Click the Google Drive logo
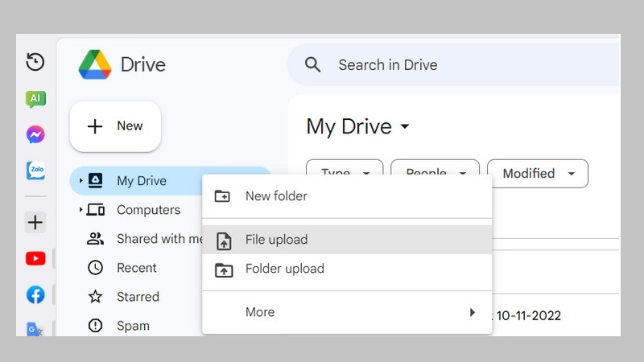 (x=95, y=64)
